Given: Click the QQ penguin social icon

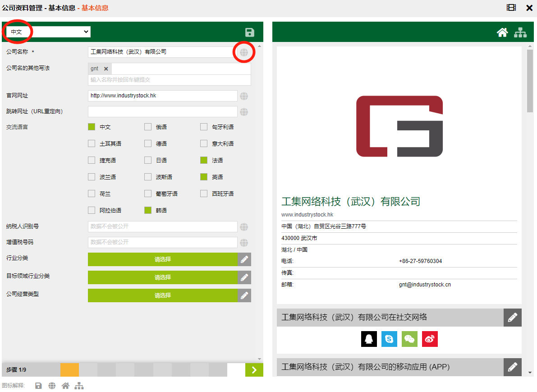Looking at the screenshot, I should pyautogui.click(x=369, y=339).
